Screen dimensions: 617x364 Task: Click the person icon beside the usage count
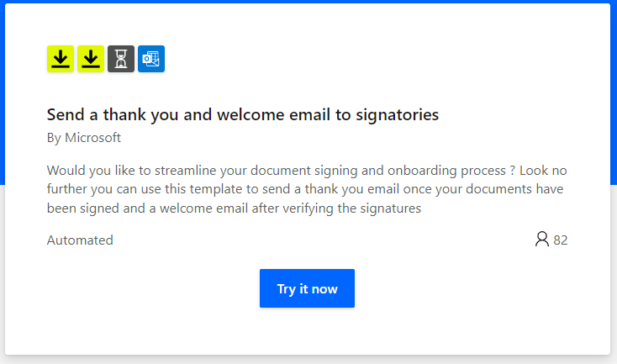pyautogui.click(x=542, y=240)
